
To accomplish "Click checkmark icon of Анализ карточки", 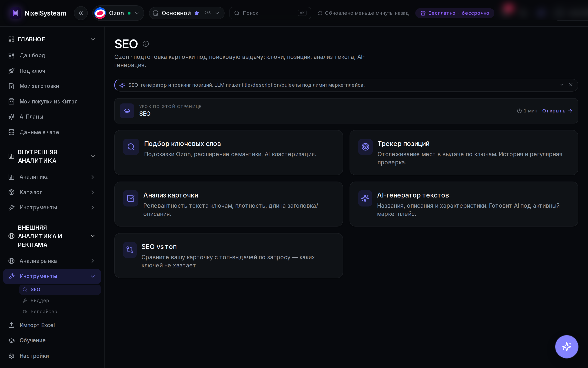I will click(130, 198).
